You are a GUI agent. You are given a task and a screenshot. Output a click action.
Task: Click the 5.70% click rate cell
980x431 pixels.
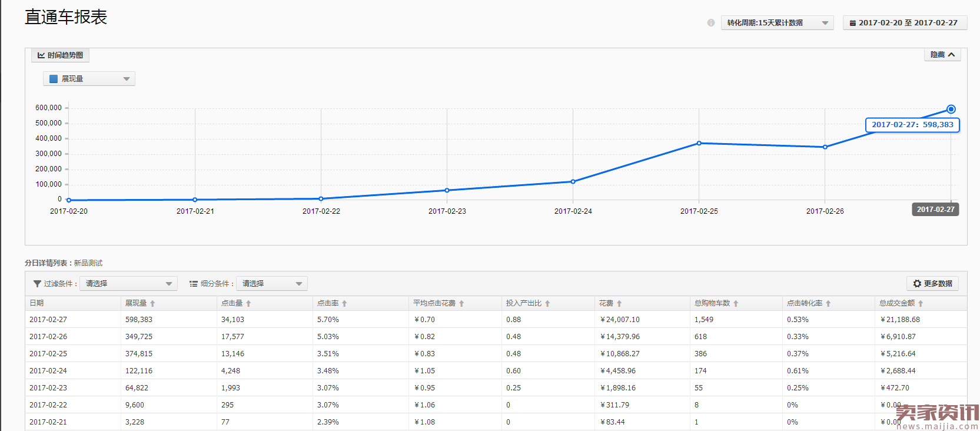pos(328,320)
